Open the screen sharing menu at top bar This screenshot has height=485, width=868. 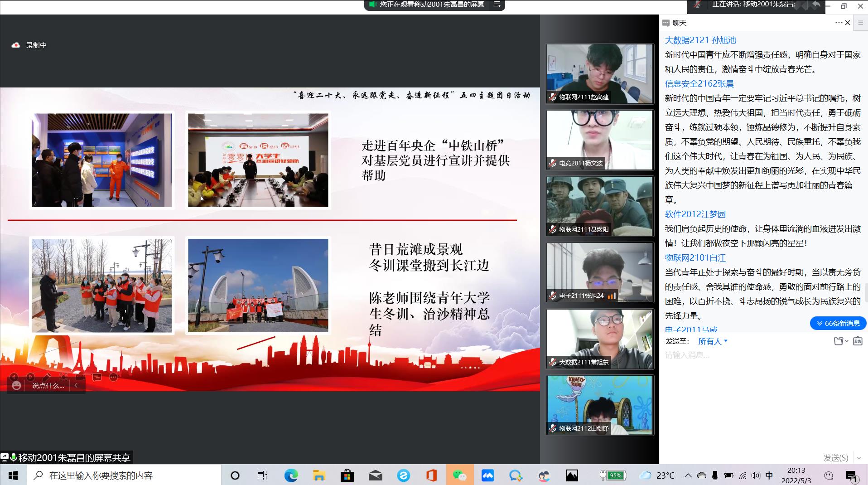[497, 5]
